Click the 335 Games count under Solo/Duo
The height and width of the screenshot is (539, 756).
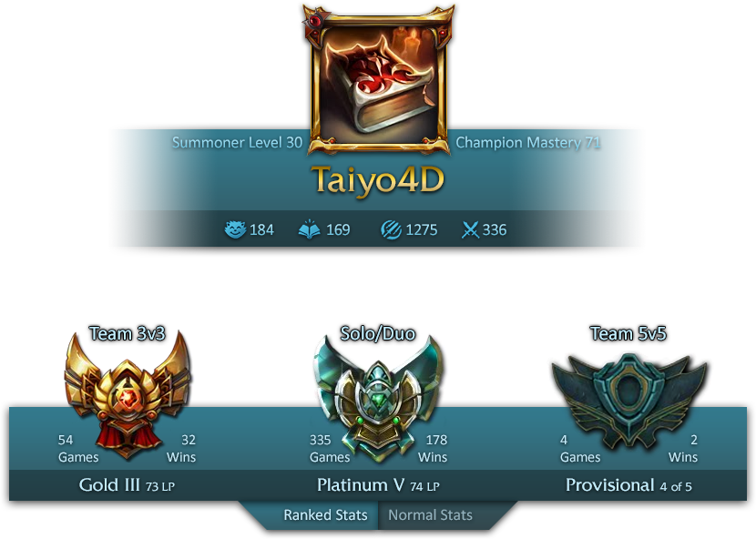(330, 448)
